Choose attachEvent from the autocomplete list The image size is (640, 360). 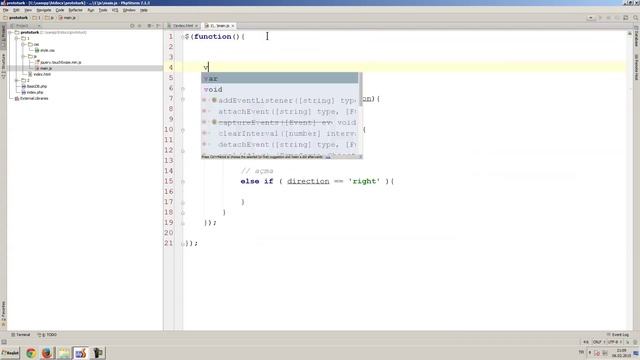(280, 111)
